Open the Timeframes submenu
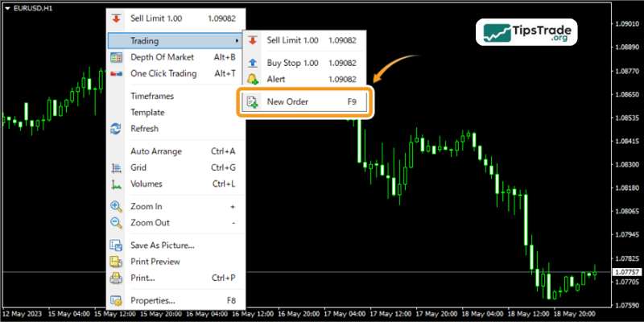Screen dimensions: 644x322 click(x=151, y=96)
